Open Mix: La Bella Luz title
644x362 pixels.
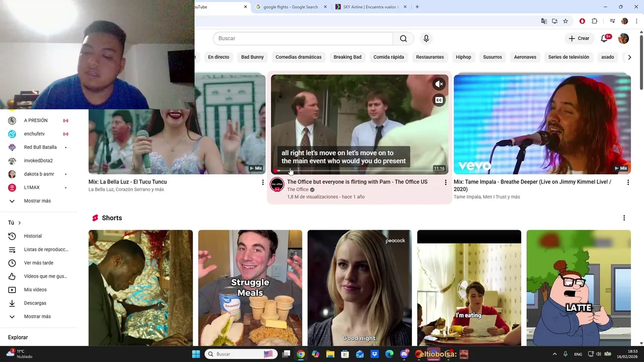click(128, 182)
